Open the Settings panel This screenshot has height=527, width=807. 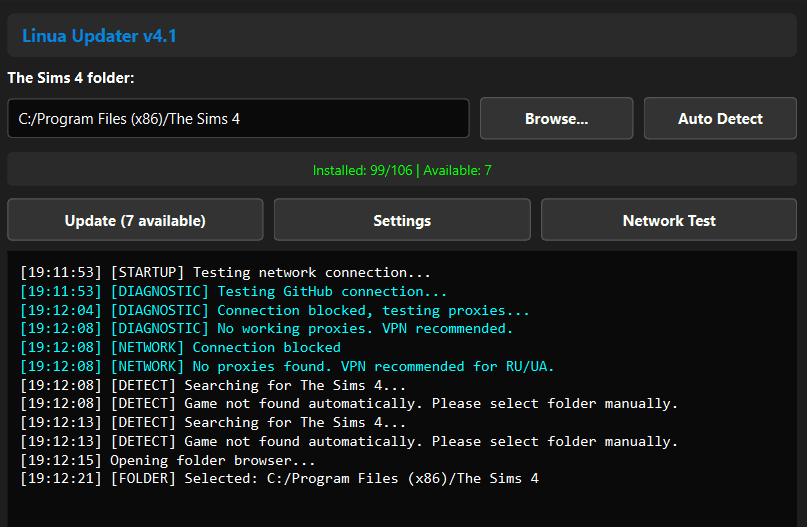(402, 220)
